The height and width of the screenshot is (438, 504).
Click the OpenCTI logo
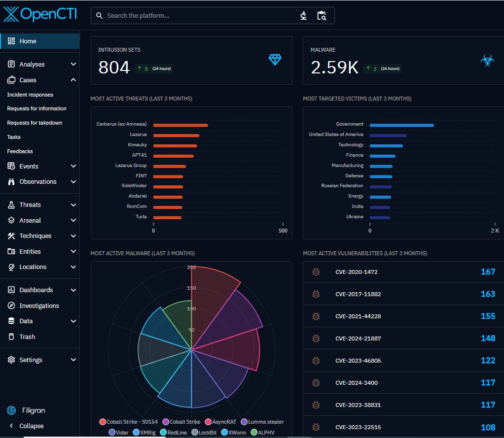[39, 14]
